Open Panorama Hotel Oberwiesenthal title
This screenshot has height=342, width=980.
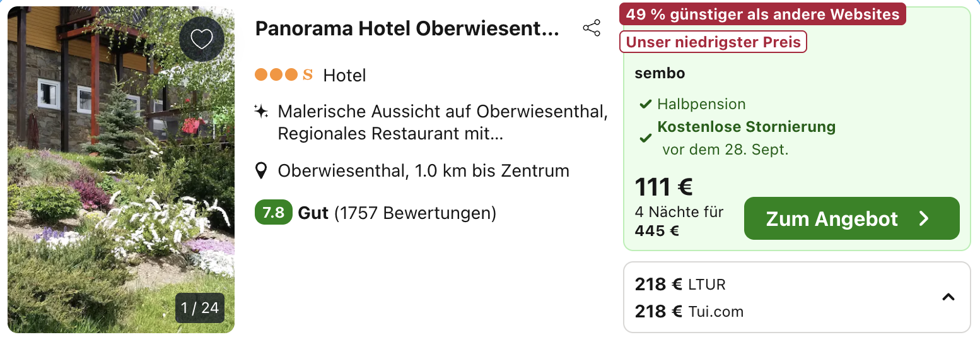coord(407,28)
